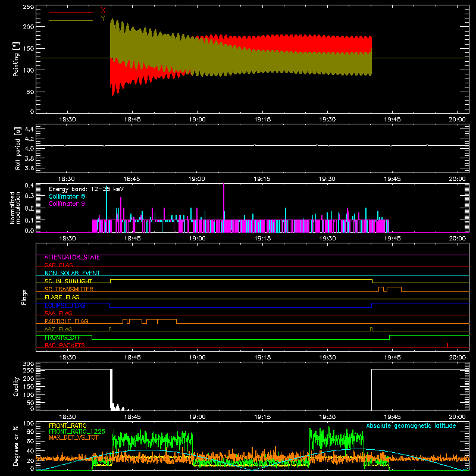This screenshot has height=476, width=476.
Task: Select the Collimator 9 legend entry
Action: 67,203
